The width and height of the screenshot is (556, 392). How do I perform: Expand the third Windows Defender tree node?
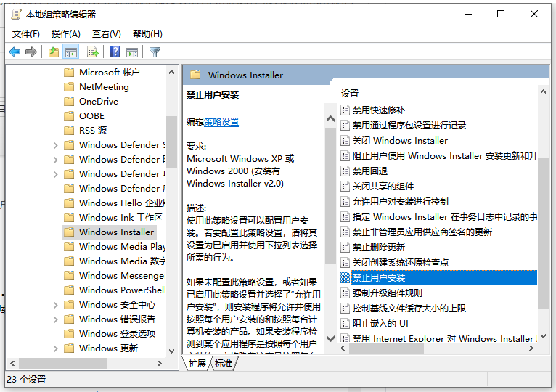[x=55, y=174]
